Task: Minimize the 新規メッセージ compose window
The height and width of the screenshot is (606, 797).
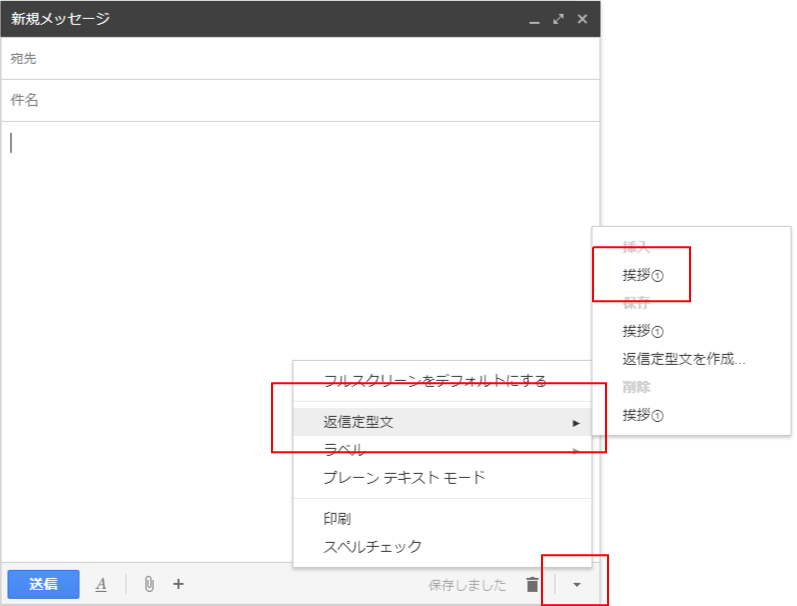Action: pyautogui.click(x=534, y=19)
